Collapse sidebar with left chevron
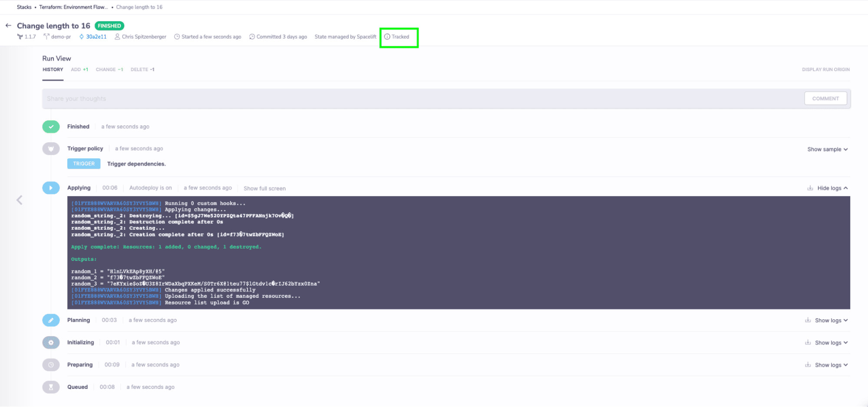Image resolution: width=868 pixels, height=407 pixels. point(20,200)
